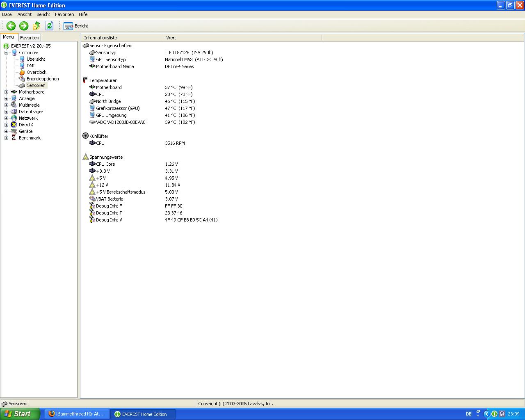
Task: Select the GPU Sensortyp row
Action: tap(156, 59)
